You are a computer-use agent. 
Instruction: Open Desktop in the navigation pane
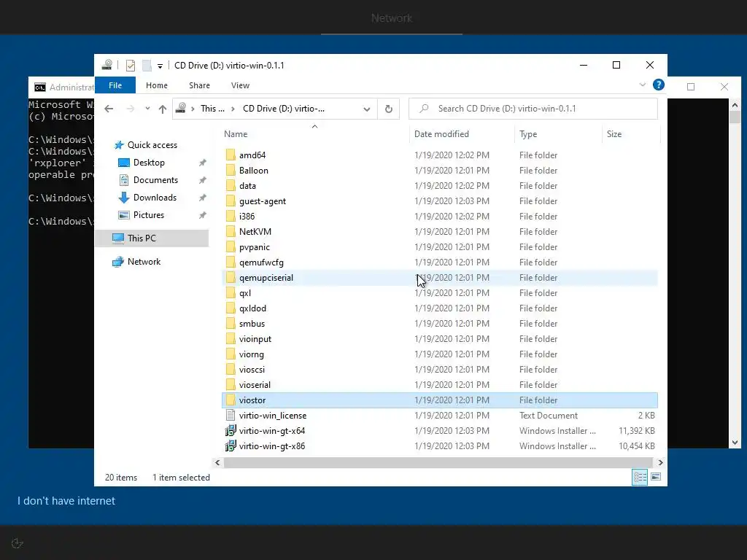(x=149, y=163)
